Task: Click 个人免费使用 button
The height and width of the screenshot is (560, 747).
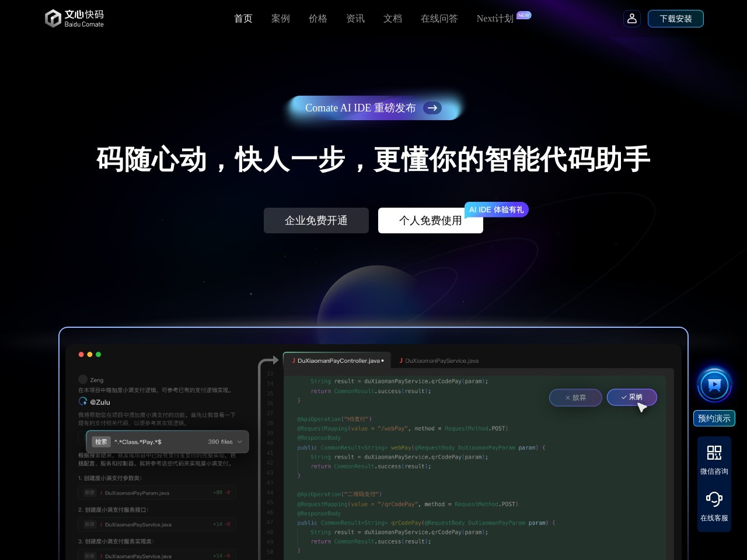Action: point(431,220)
